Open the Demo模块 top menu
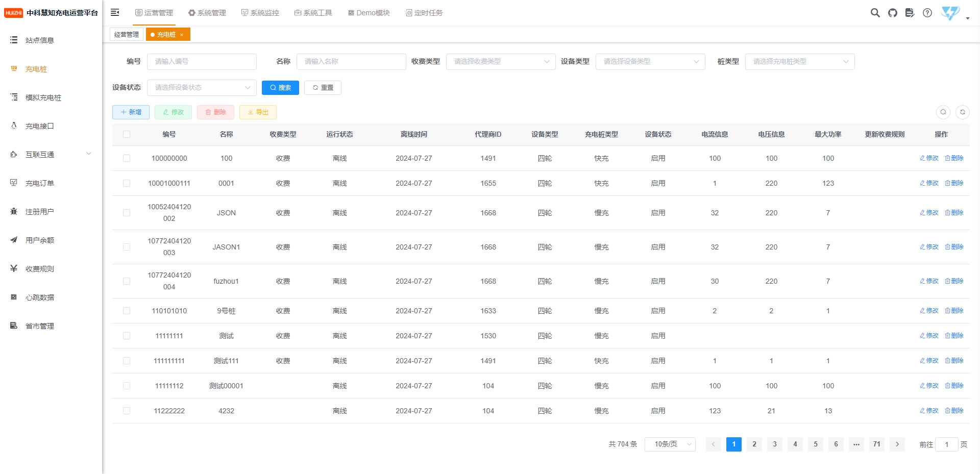The width and height of the screenshot is (980, 474). (x=369, y=13)
